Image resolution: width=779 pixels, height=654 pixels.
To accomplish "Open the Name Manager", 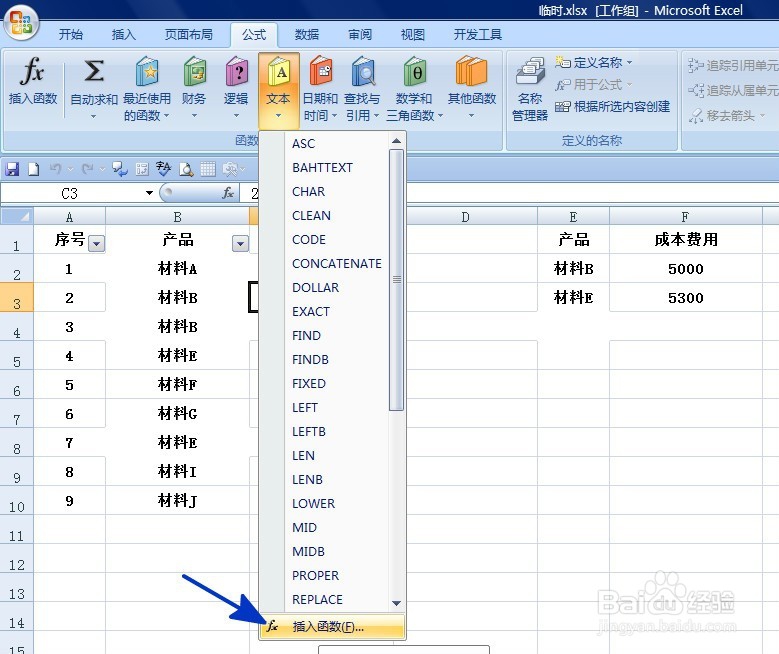I will pos(530,88).
